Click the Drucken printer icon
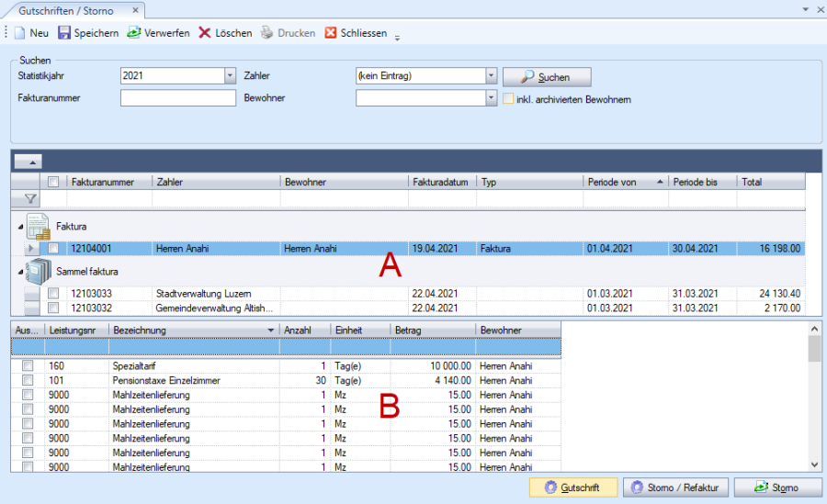 pyautogui.click(x=267, y=33)
